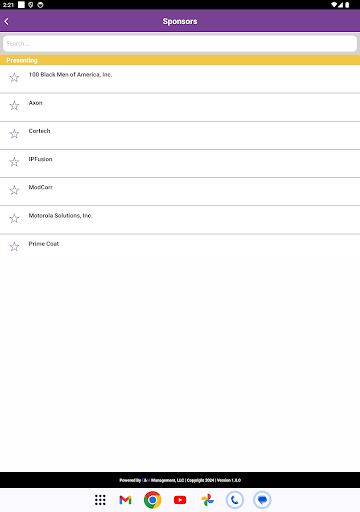The width and height of the screenshot is (360, 512).
Task: Open 100 Black Men of America, Inc. entry
Action: [70, 75]
